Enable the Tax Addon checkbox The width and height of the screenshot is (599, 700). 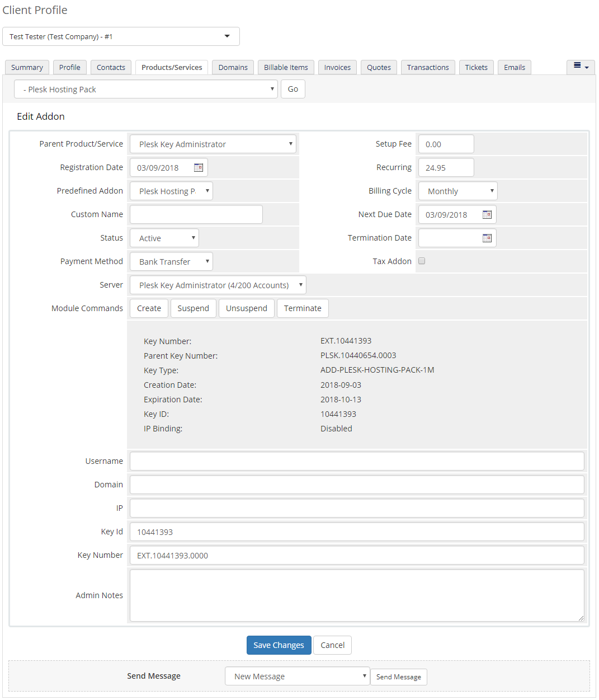[422, 261]
